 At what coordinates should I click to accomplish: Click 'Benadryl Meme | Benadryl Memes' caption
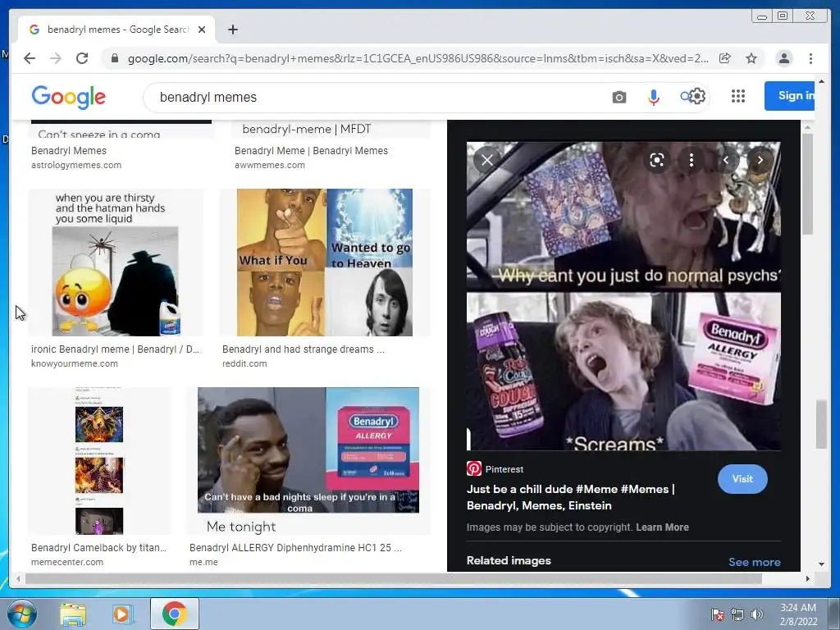311,151
